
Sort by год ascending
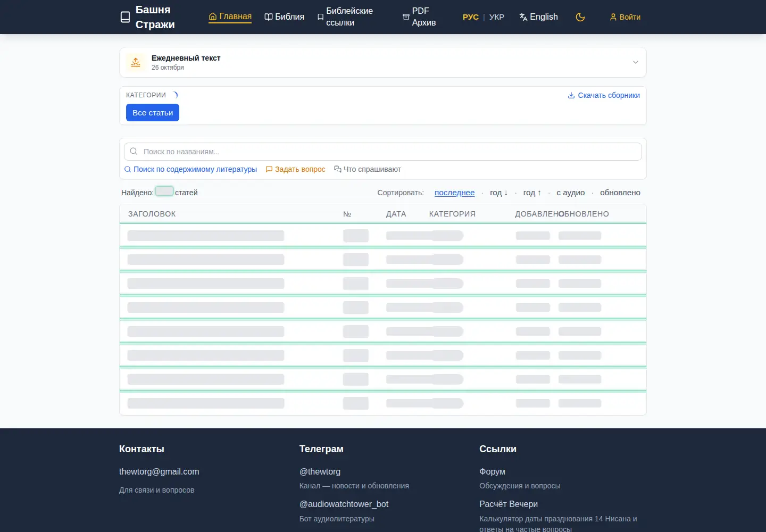(532, 193)
